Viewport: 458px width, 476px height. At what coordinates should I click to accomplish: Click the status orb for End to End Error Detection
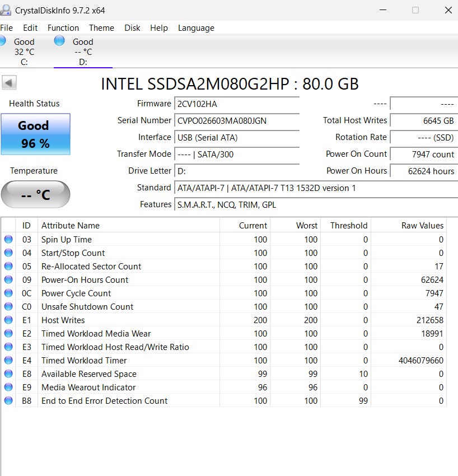coord(8,400)
